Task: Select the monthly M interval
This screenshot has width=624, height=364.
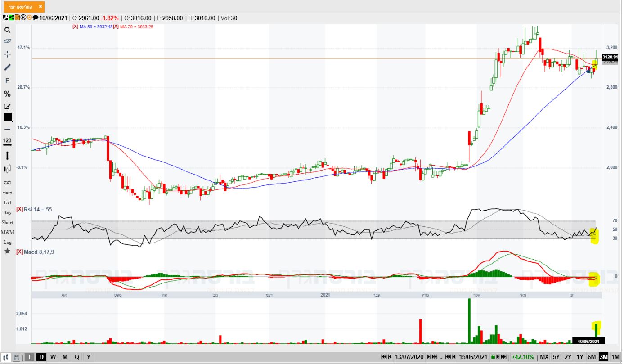Action: tap(65, 357)
